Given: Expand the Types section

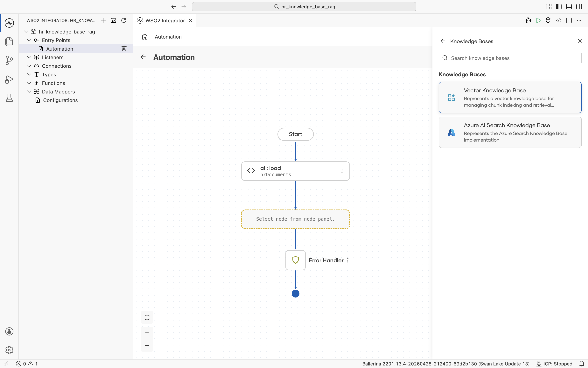Looking at the screenshot, I should [29, 74].
